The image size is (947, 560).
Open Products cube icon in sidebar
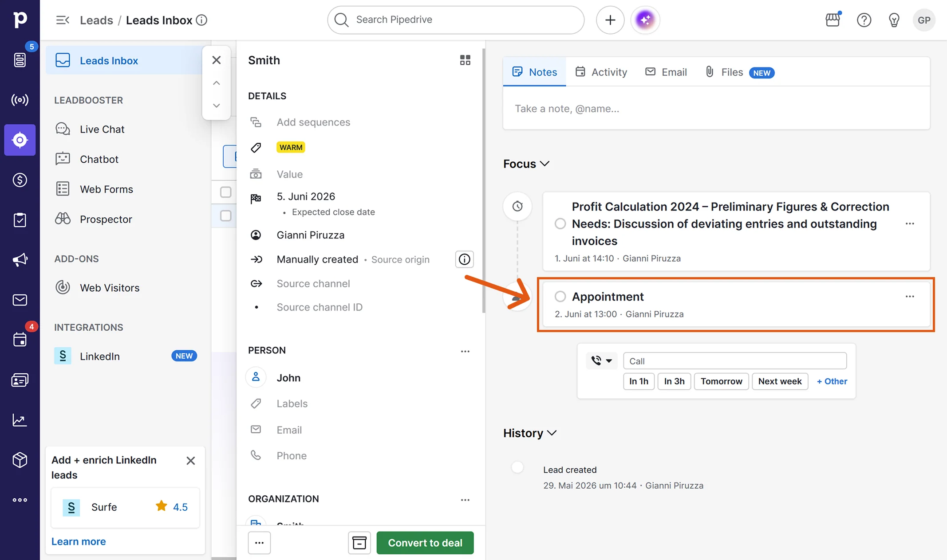(x=20, y=460)
